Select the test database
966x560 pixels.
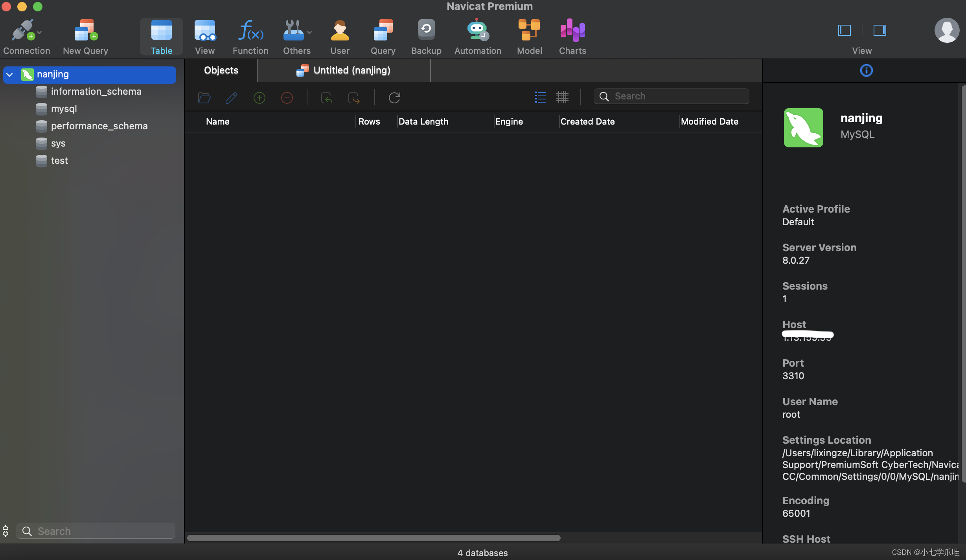(x=59, y=161)
